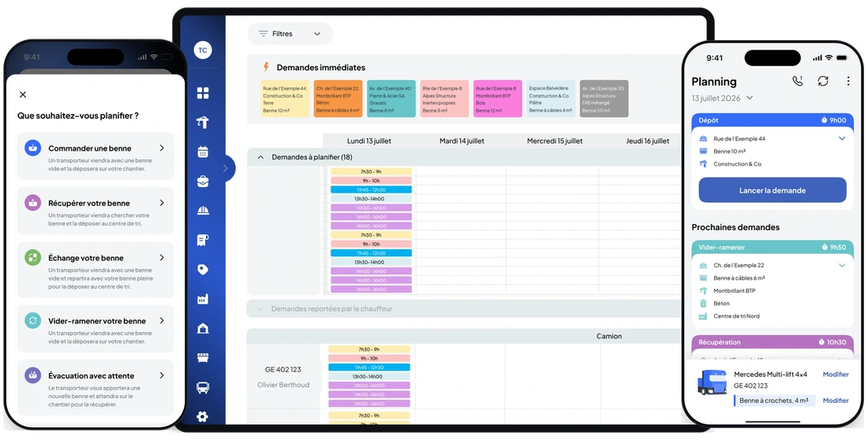
Task: Open the Filtres dropdown
Action: (290, 34)
